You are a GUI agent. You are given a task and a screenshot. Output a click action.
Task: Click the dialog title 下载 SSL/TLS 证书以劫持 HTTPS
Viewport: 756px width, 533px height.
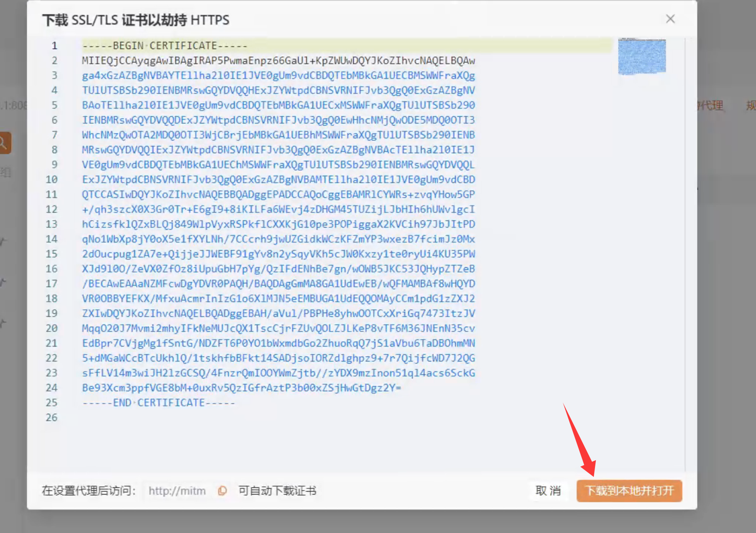(136, 20)
